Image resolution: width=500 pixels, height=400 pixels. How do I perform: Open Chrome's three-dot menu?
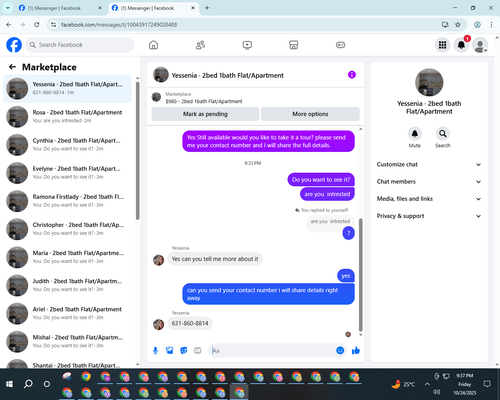point(491,25)
